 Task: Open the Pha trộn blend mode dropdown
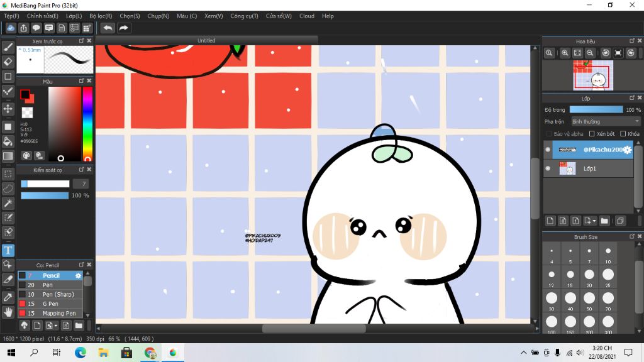[x=606, y=121]
